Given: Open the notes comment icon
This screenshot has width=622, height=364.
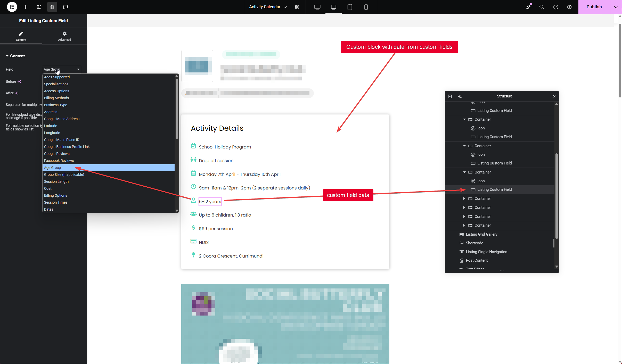Looking at the screenshot, I should coord(66,7).
